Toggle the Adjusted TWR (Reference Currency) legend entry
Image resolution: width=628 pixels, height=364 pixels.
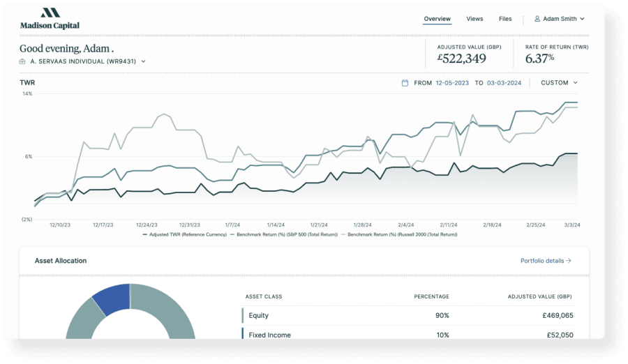click(185, 235)
